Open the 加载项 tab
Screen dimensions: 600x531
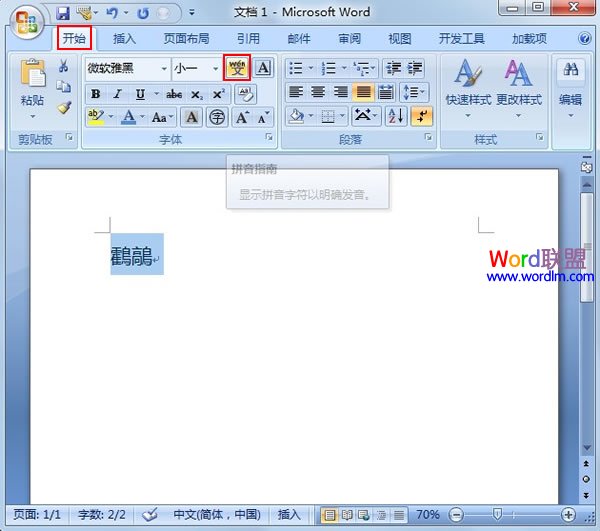[x=530, y=39]
